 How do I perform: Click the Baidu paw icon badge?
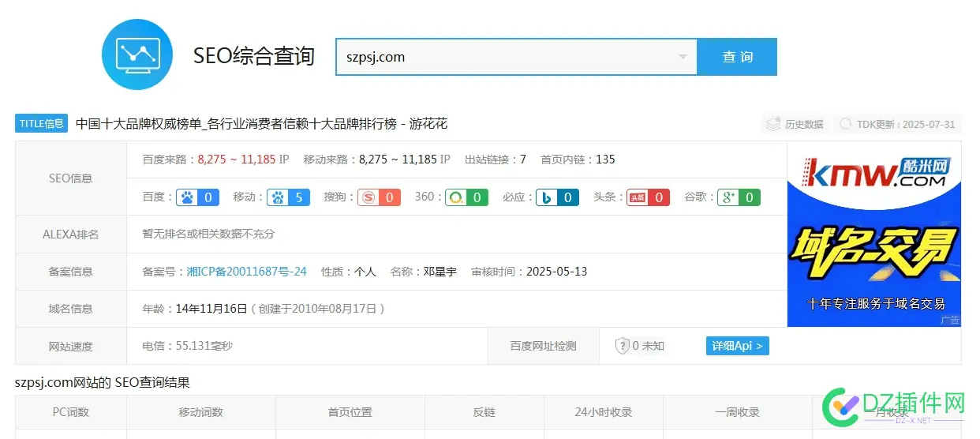click(197, 197)
